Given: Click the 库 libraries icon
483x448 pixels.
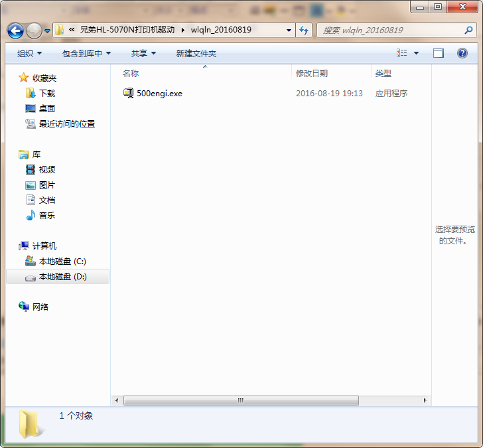Looking at the screenshot, I should click(24, 155).
